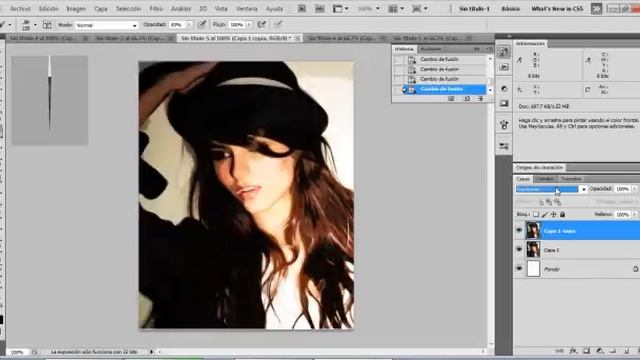The width and height of the screenshot is (640, 360).
Task: Open the Selección menu
Action: [x=128, y=9]
